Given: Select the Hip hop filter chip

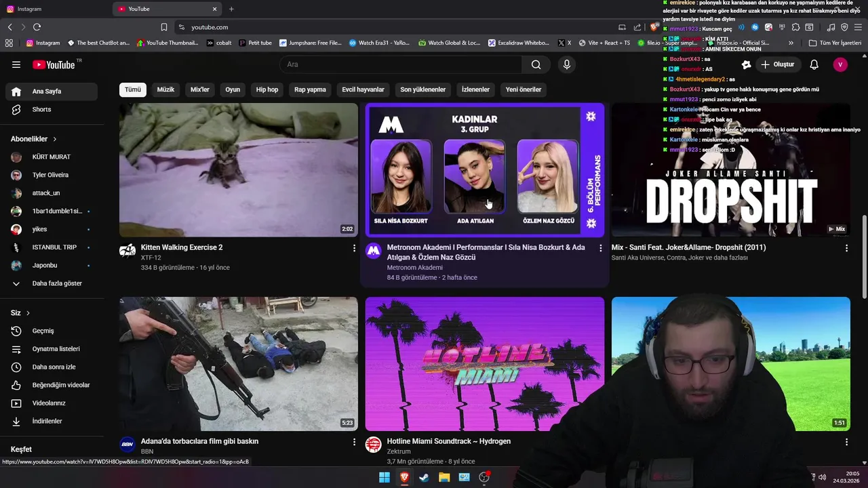Looking at the screenshot, I should (267, 89).
